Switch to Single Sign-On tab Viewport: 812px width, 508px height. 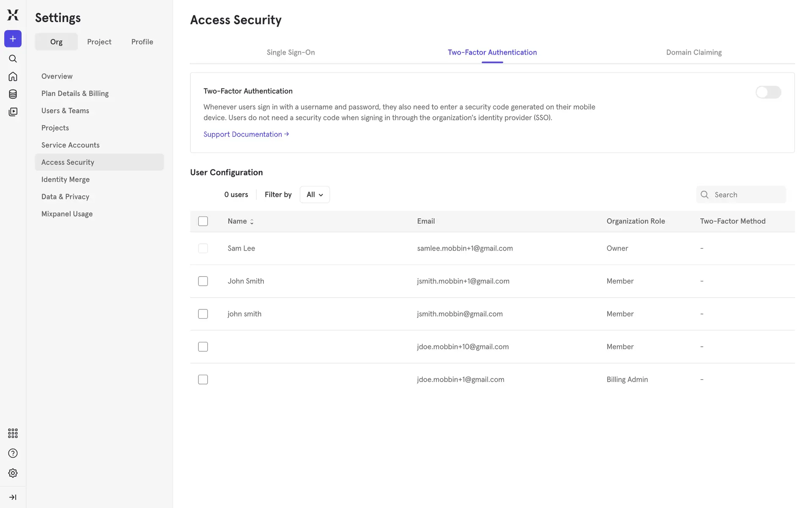tap(291, 52)
